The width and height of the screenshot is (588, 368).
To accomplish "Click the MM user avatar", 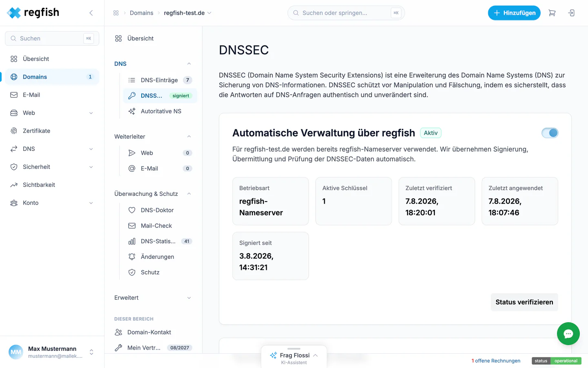I will (x=16, y=352).
